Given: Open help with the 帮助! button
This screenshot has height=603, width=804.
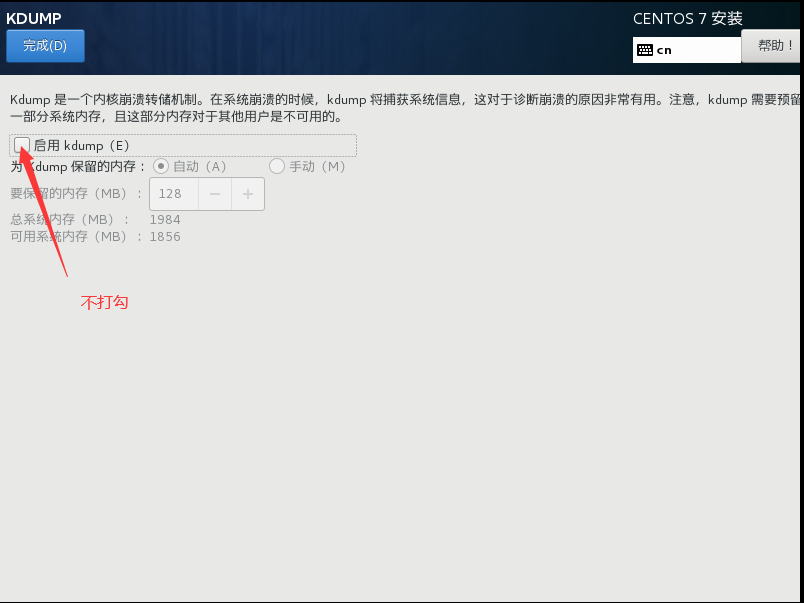Looking at the screenshot, I should (x=770, y=46).
